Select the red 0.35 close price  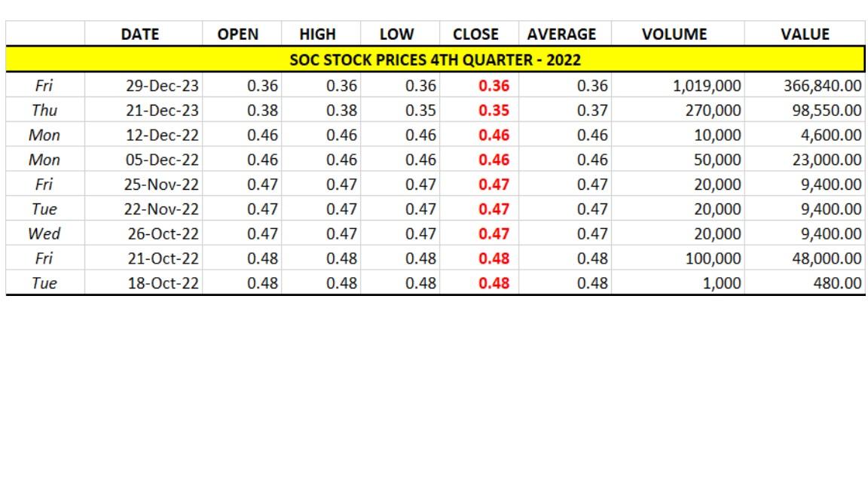click(x=494, y=111)
